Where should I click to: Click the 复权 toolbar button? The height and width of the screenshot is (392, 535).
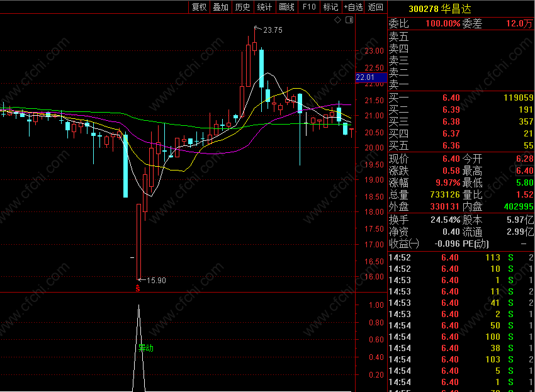tap(200, 7)
